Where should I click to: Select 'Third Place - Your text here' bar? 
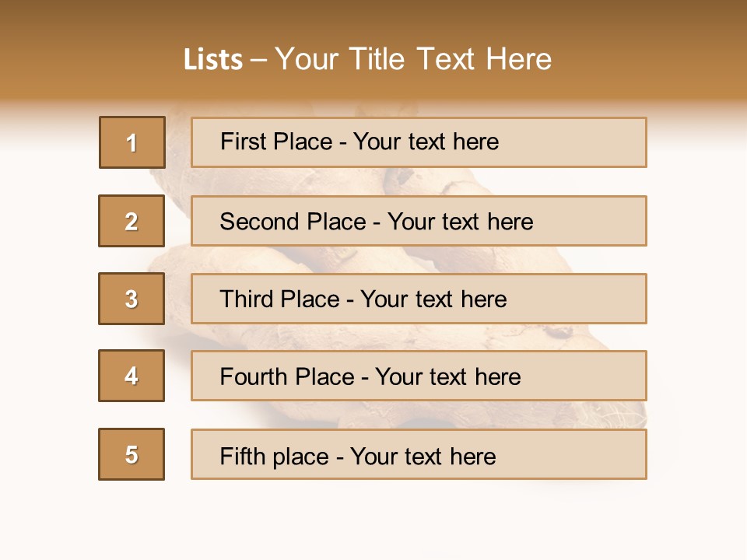(419, 299)
